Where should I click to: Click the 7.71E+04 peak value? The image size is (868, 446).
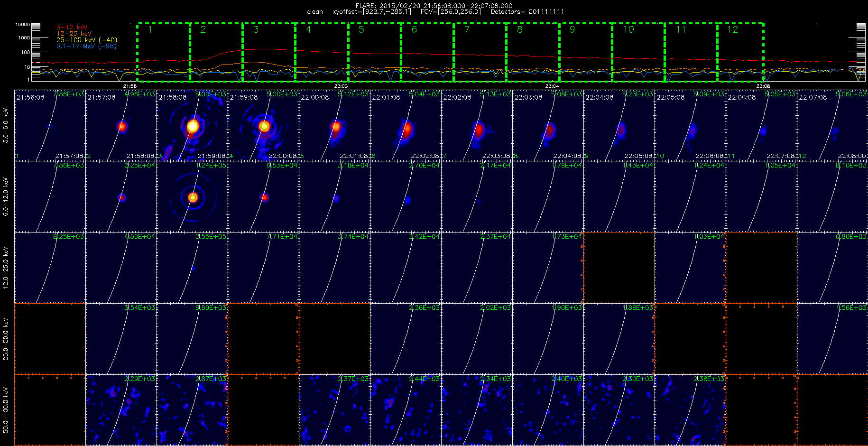(282, 237)
